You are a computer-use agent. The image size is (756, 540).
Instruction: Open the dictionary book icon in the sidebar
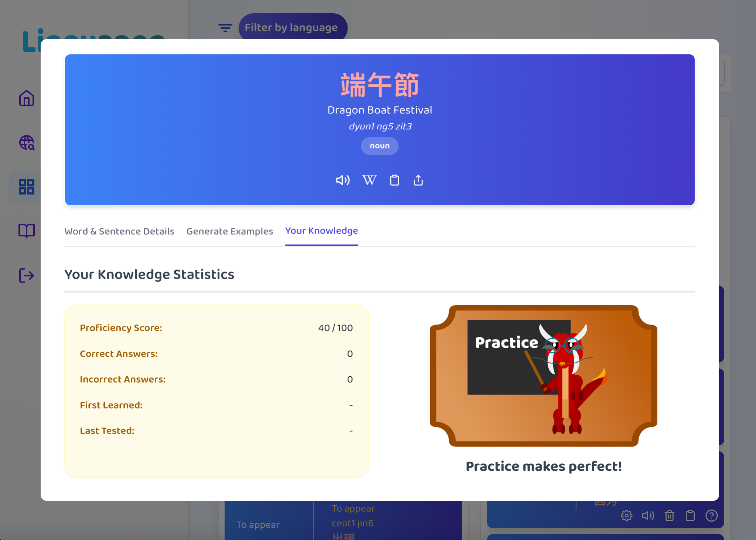click(26, 231)
